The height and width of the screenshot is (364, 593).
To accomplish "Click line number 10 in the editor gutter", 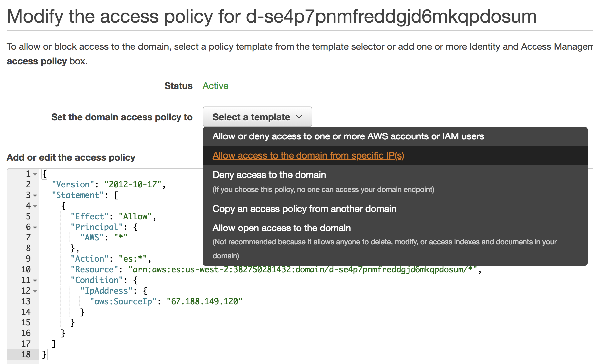I will click(x=26, y=269).
